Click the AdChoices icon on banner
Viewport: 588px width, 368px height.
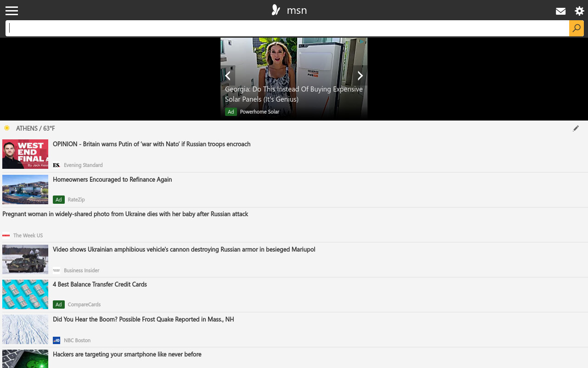pos(362,41)
